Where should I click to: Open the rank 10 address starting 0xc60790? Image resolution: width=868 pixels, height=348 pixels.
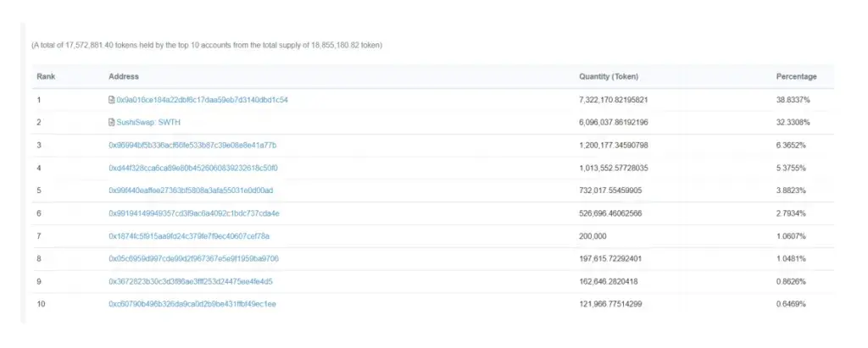192,304
